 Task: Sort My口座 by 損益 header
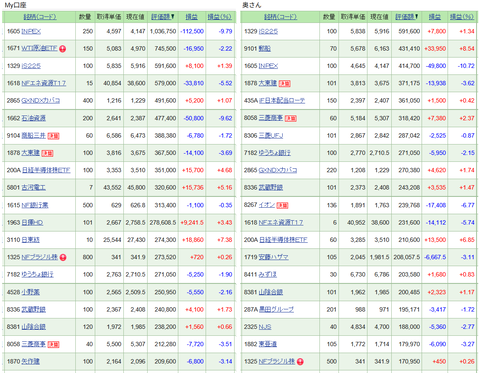pyautogui.click(x=192, y=17)
